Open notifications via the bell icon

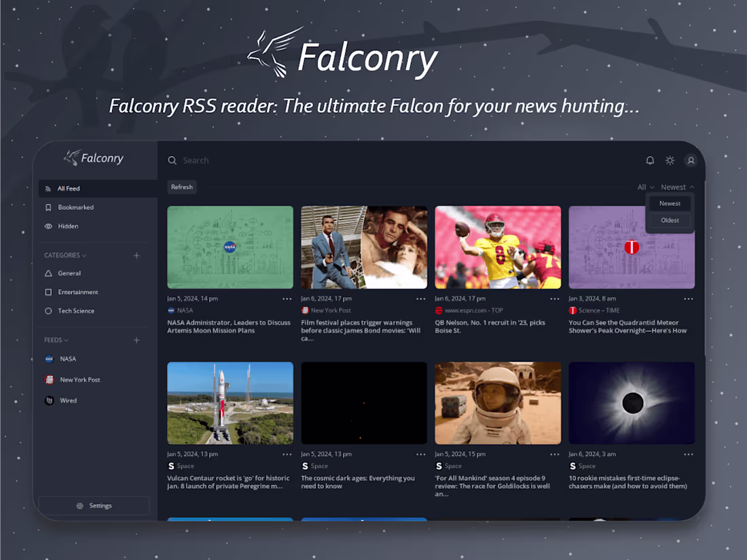coord(650,160)
